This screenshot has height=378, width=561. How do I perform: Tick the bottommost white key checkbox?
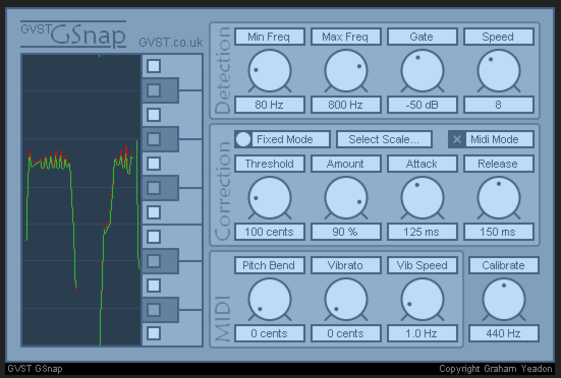point(154,333)
